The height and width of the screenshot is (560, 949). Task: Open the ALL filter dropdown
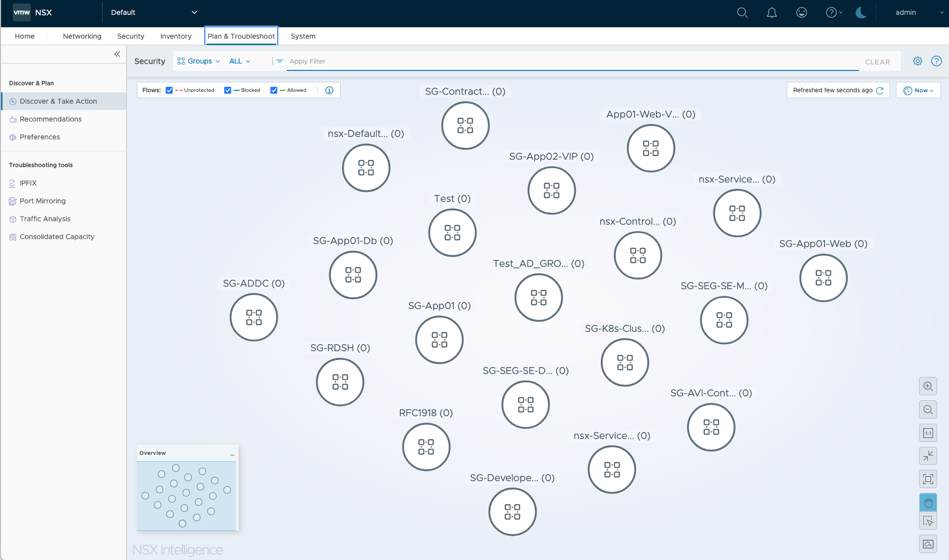click(x=240, y=61)
